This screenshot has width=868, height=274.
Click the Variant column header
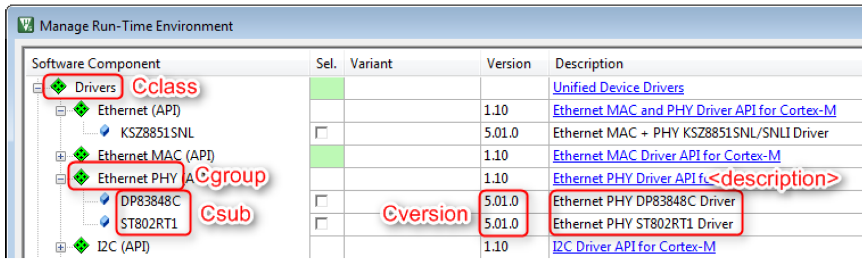pos(371,64)
